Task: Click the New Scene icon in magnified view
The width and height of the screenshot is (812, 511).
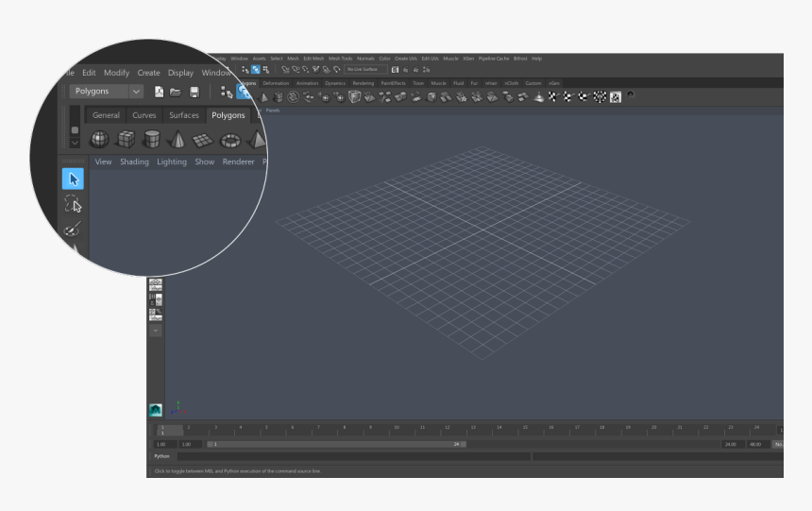Action: [x=159, y=92]
